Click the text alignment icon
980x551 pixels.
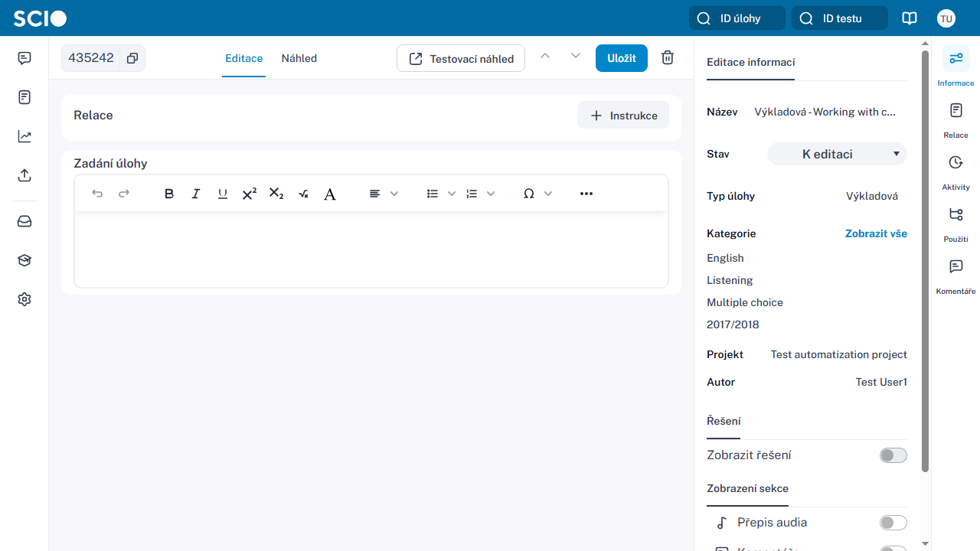pos(374,194)
